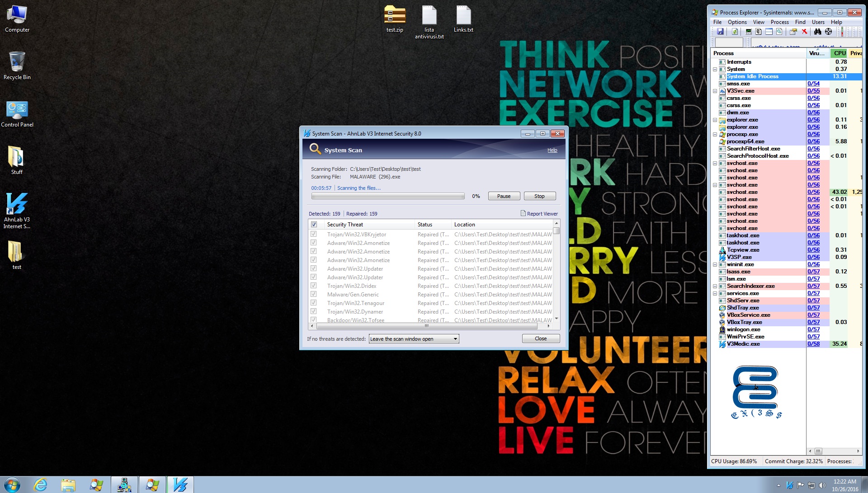Click the binoculars Find Handle icon
The image size is (868, 493).
(817, 32)
